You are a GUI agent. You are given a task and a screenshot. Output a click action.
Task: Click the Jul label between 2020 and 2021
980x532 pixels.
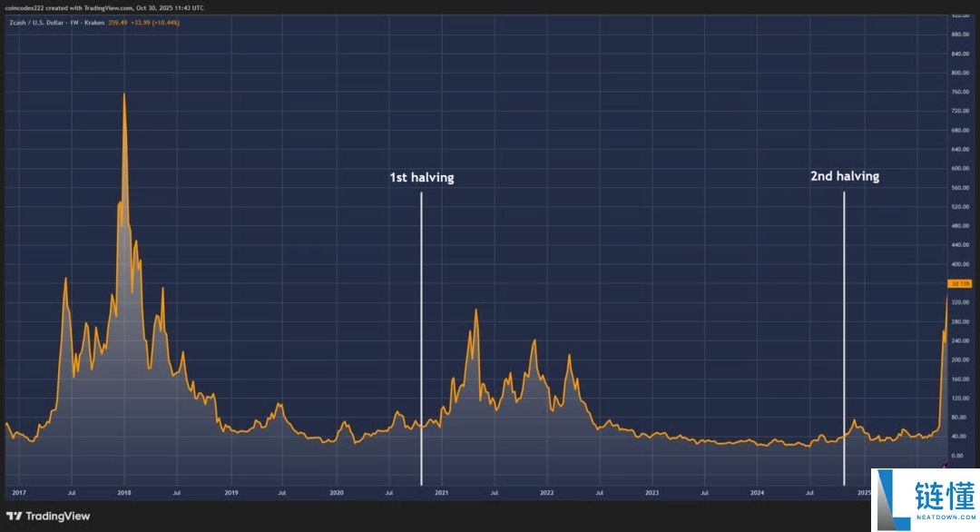point(388,493)
